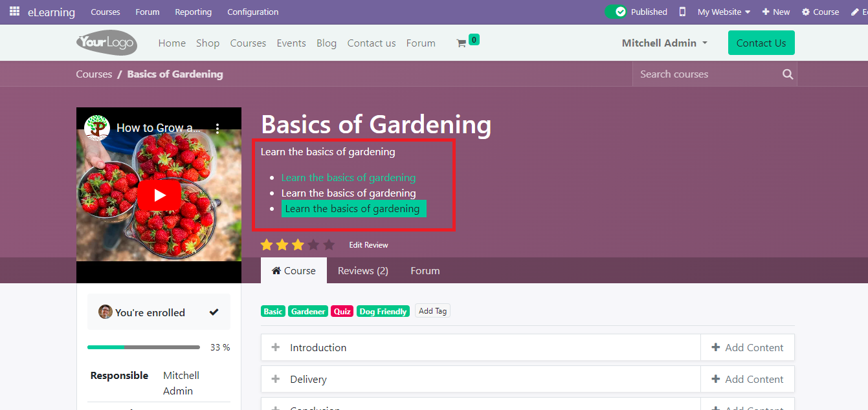Play the strawberry video
868x410 pixels.
tap(159, 195)
